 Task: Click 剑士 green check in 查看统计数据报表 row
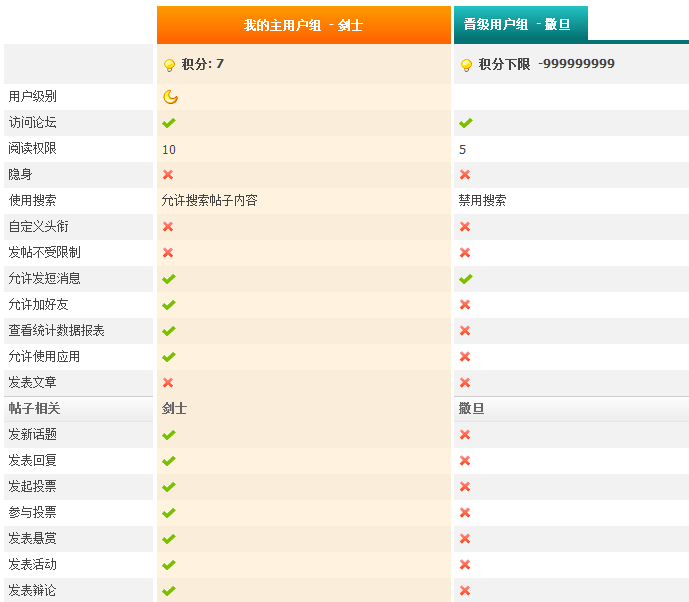click(x=169, y=331)
